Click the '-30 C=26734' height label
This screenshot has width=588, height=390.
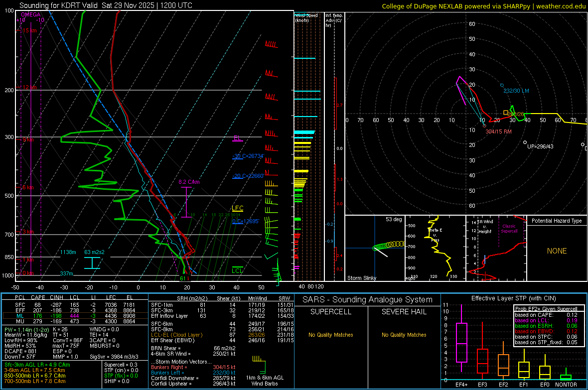click(x=248, y=156)
